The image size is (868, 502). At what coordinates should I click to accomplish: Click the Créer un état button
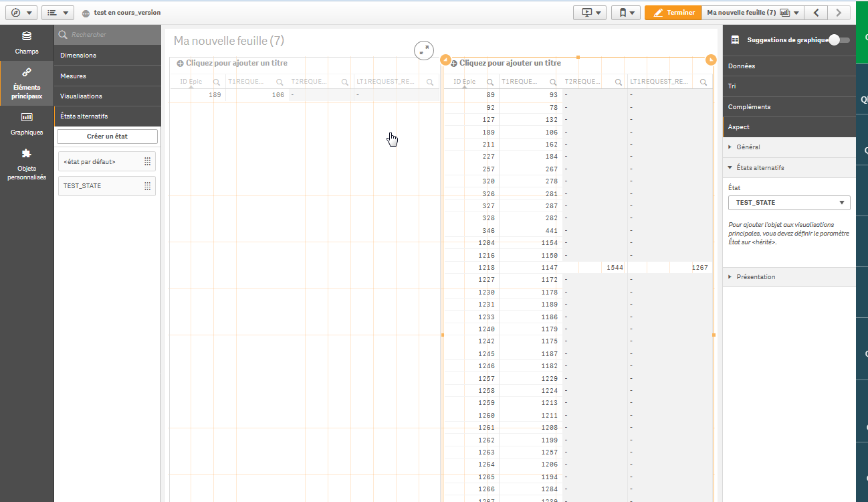tap(107, 137)
